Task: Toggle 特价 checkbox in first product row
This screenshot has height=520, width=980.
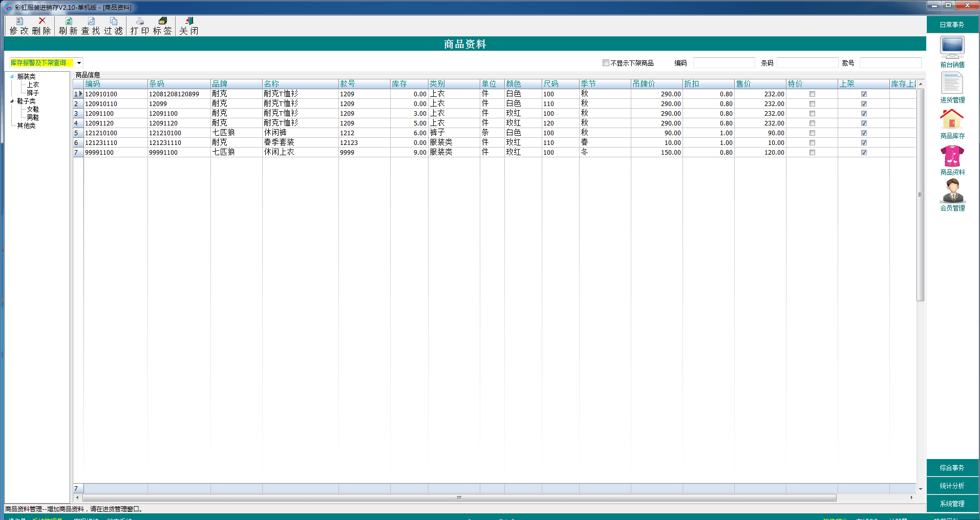Action: pyautogui.click(x=812, y=94)
